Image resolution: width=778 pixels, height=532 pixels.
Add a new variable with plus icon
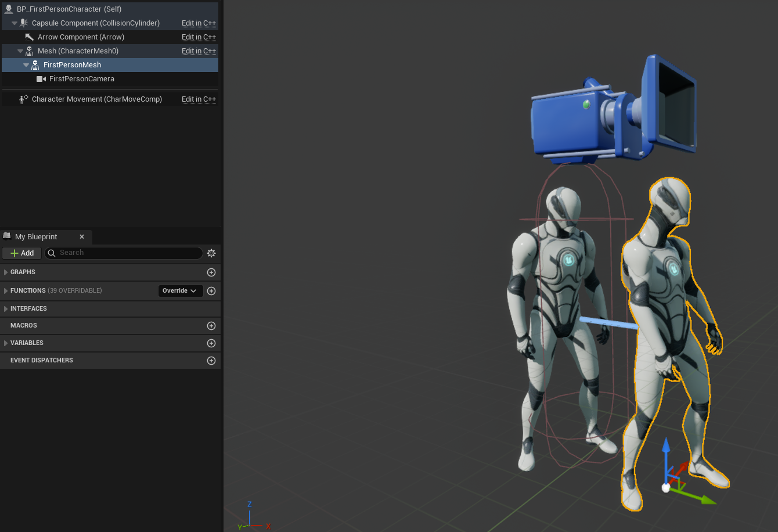pos(211,343)
